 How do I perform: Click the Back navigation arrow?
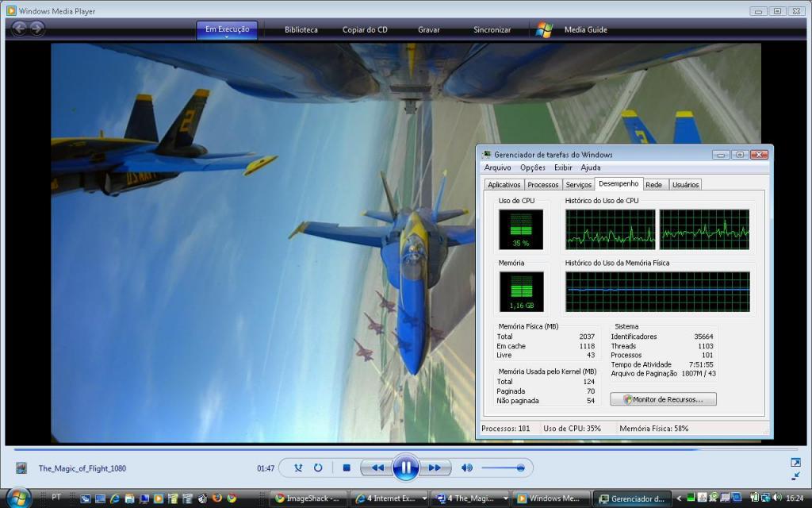19,29
